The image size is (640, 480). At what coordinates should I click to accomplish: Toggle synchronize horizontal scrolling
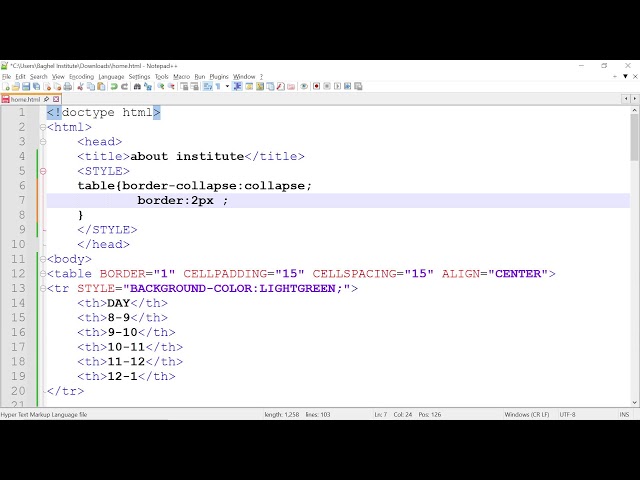pyautogui.click(x=195, y=86)
